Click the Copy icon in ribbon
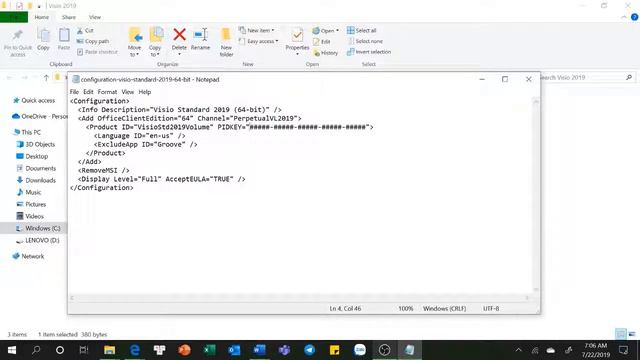The width and height of the screenshot is (640, 360). click(43, 35)
